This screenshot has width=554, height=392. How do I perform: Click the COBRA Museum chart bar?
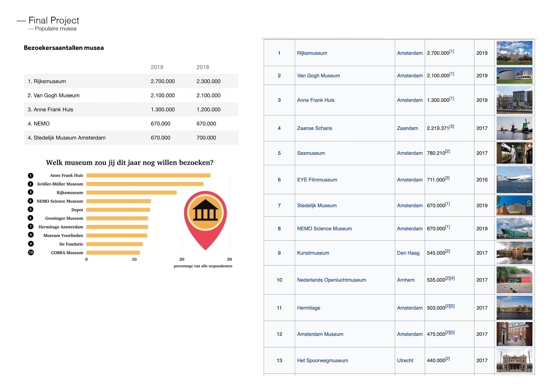[x=113, y=253]
